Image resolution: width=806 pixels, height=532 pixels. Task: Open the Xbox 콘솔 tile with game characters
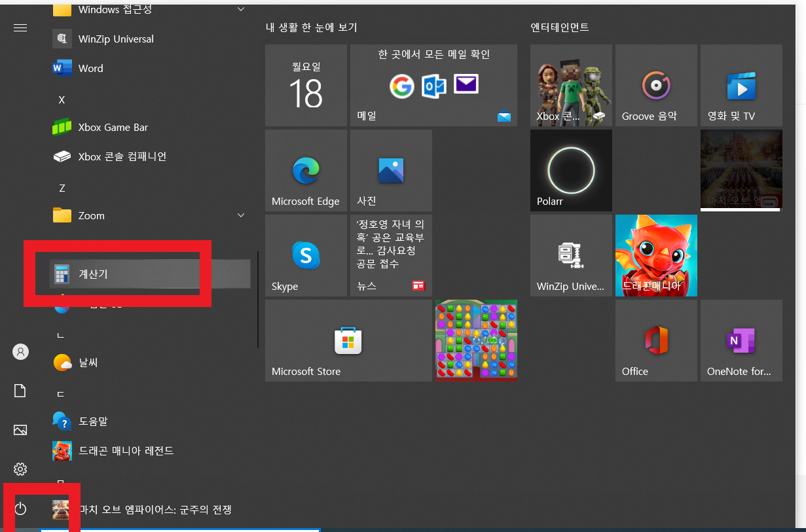571,85
